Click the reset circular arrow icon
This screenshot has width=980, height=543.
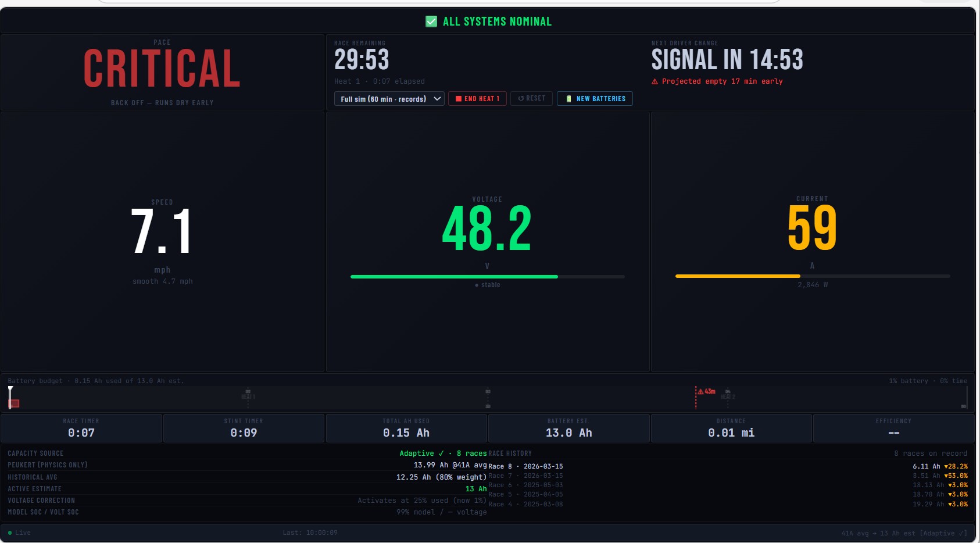coord(521,99)
